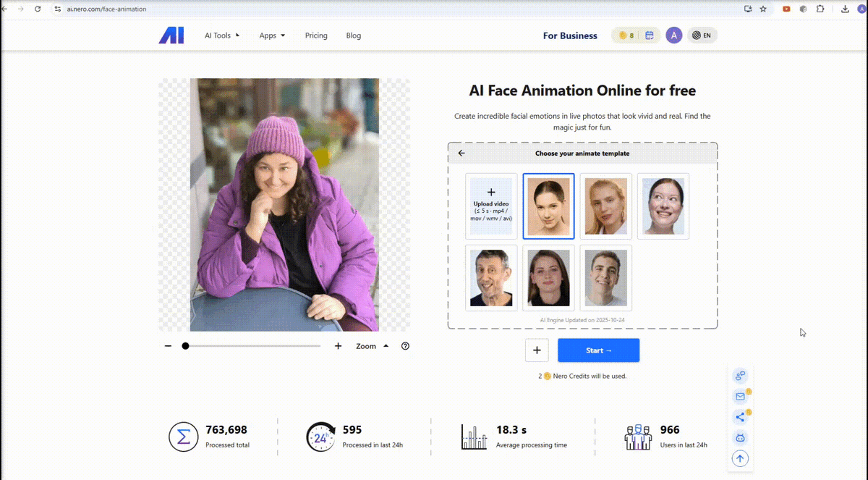The width and height of the screenshot is (868, 480).
Task: Select the older man template
Action: (491, 278)
